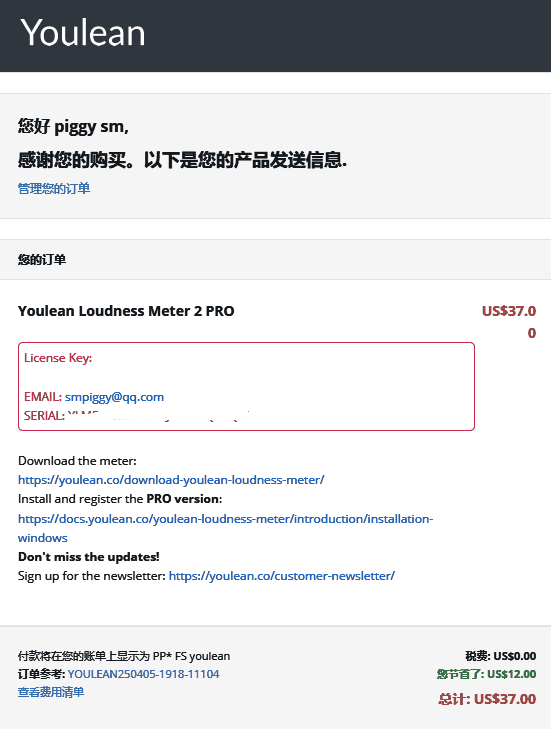Click the bold PRO version text
Viewport: 551px width, 729px height.
point(184,499)
